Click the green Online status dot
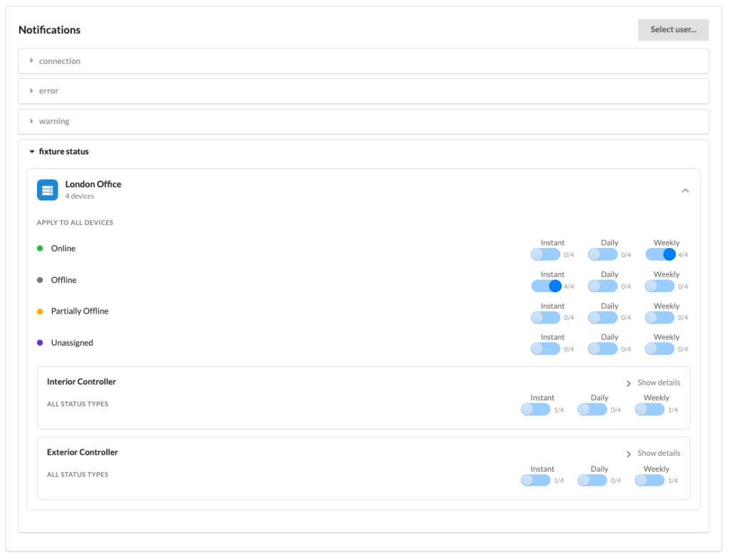The width and height of the screenshot is (730, 560). (40, 249)
